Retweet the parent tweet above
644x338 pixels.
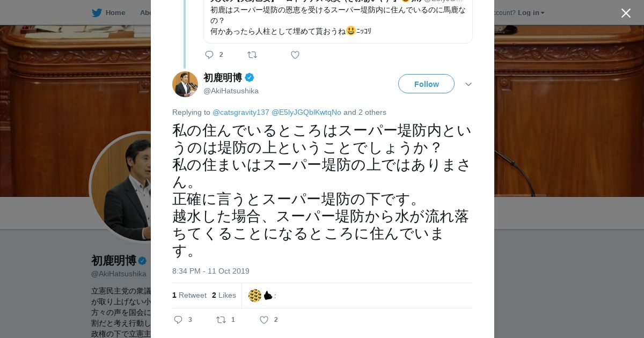click(252, 55)
